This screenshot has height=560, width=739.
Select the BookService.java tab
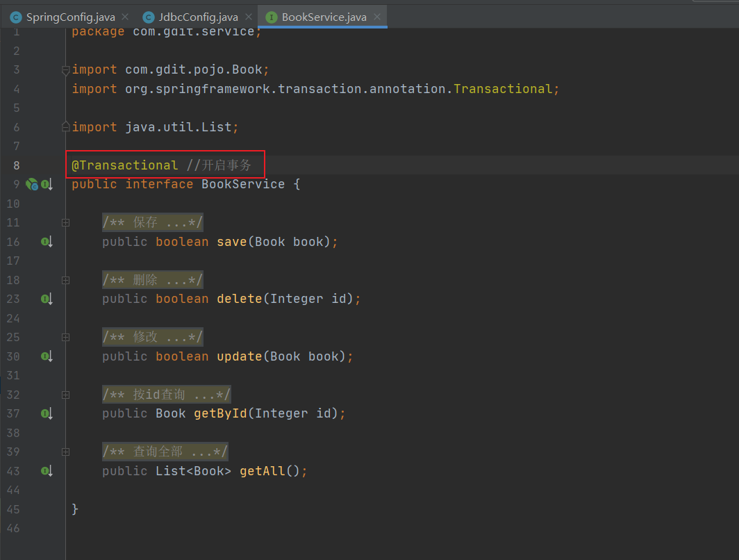(x=324, y=17)
